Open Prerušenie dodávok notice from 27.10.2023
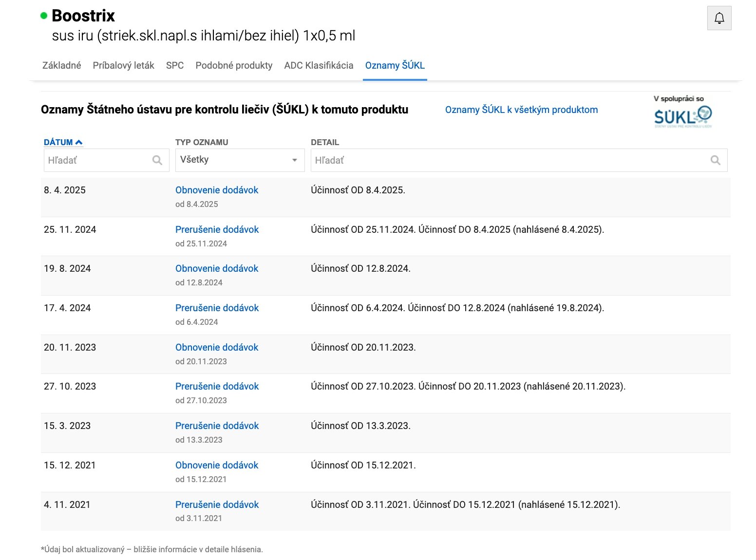Image resolution: width=756 pixels, height=560 pixels. coord(217,386)
